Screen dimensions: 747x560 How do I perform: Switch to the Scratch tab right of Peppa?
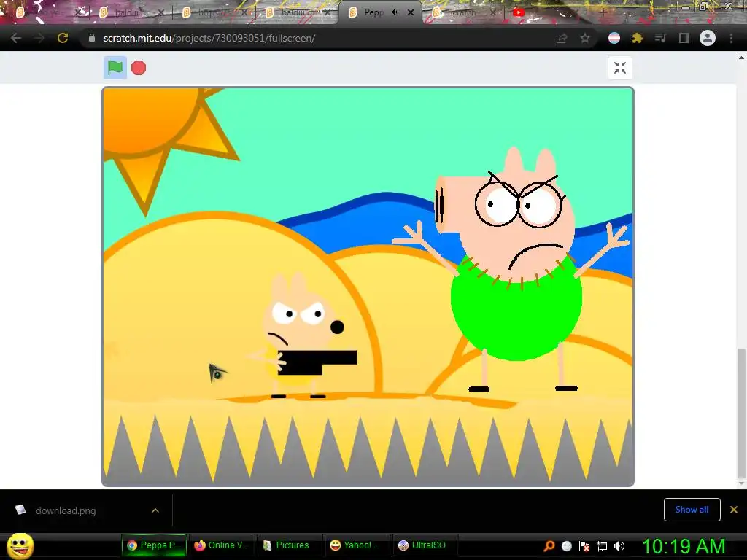[x=462, y=13]
